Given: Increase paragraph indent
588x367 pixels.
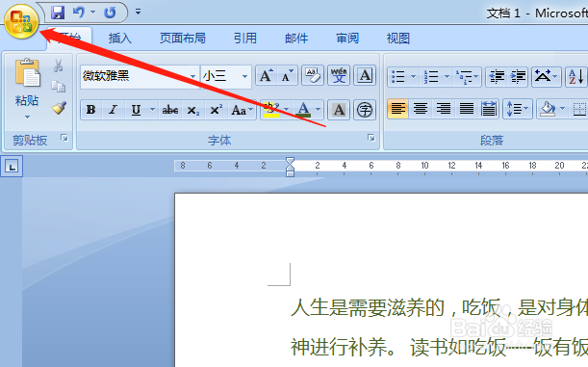Looking at the screenshot, I should click(x=518, y=76).
